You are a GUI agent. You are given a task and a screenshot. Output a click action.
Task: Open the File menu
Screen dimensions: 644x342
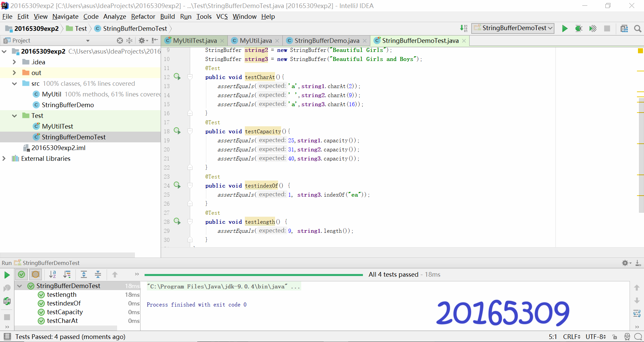(x=7, y=16)
